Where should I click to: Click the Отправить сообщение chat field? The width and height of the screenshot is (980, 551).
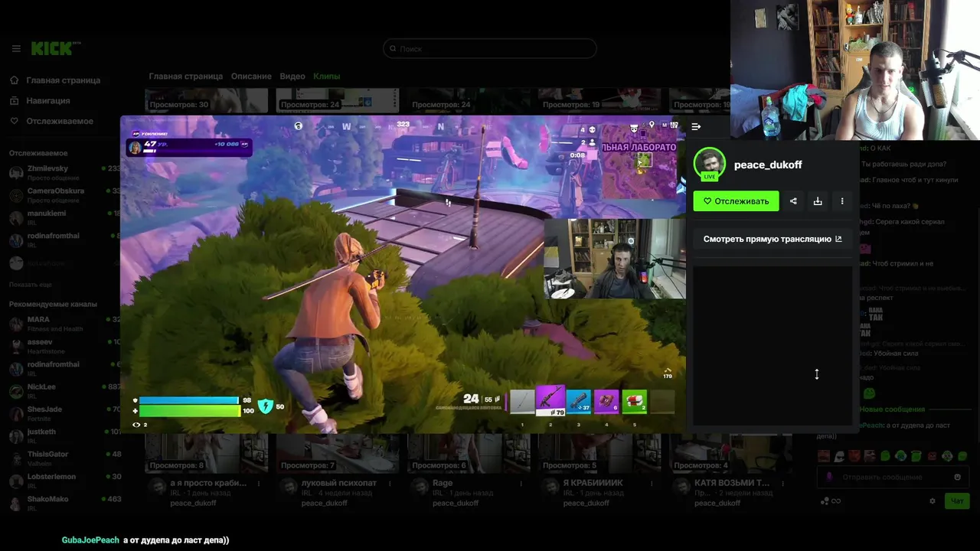(892, 477)
